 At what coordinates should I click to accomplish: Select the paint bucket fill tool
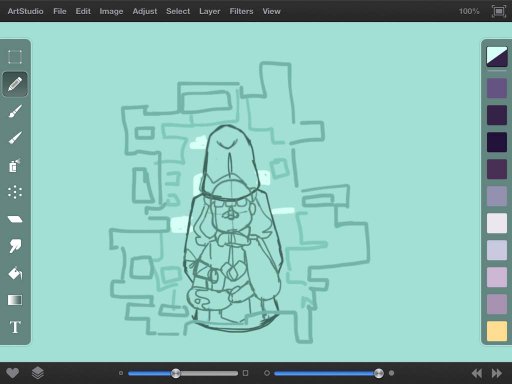15,273
